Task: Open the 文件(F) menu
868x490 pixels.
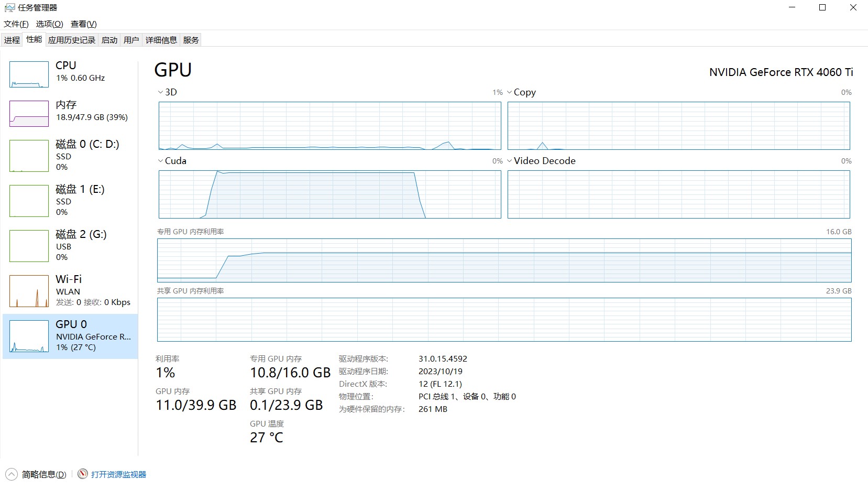Action: click(16, 24)
